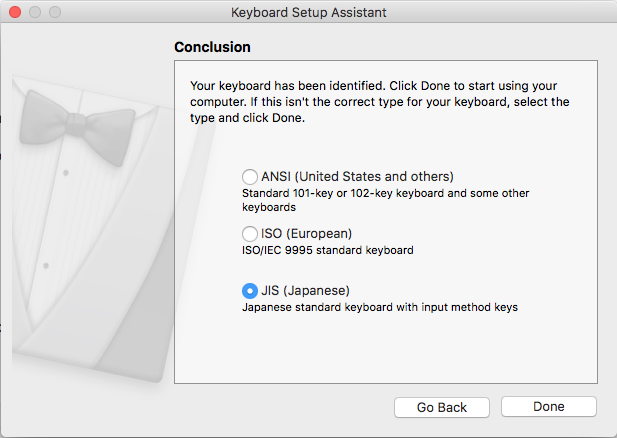The image size is (617, 438).
Task: Click the "Japanese standard keyboard" description text
Action: click(380, 307)
